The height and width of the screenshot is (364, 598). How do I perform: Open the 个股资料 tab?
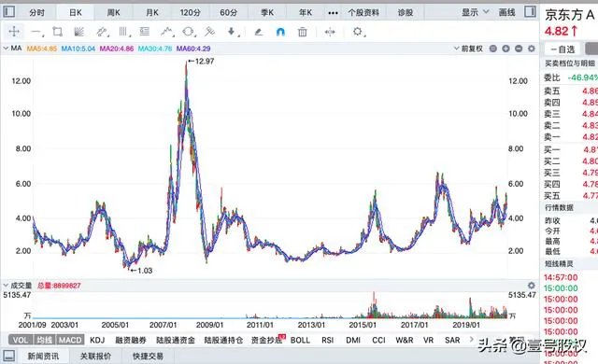tap(363, 12)
